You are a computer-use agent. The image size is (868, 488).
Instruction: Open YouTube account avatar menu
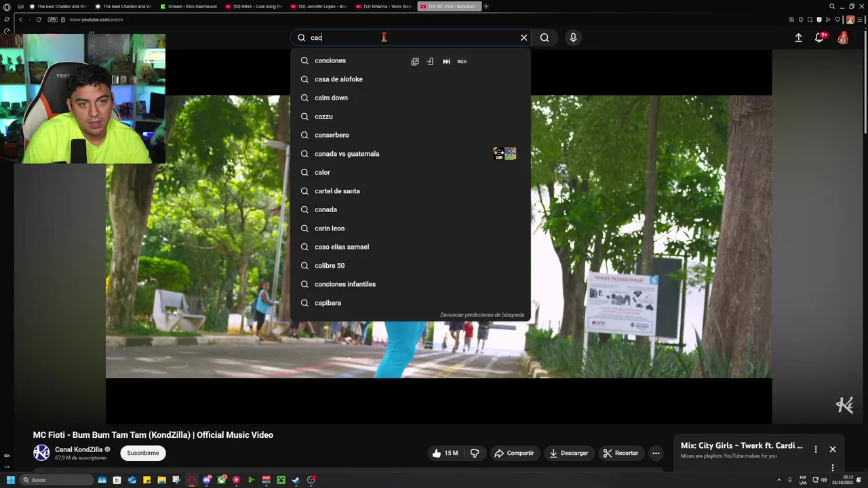click(843, 38)
